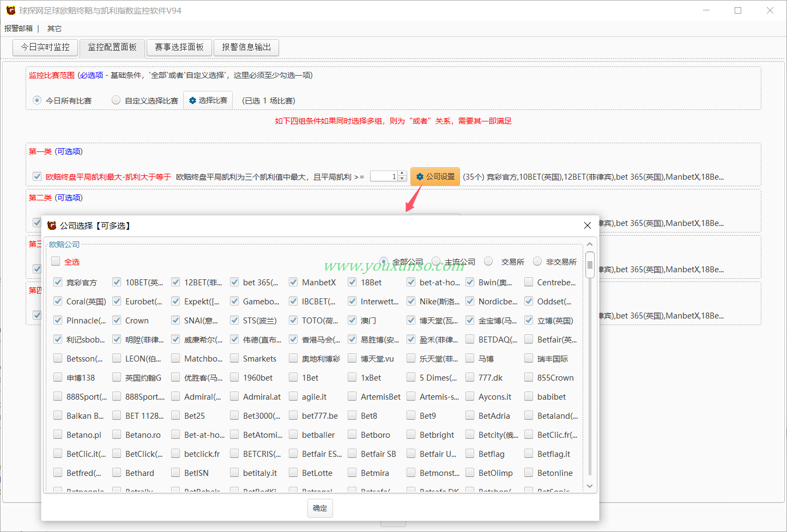787x532 pixels.
Task: Uncheck the 立博(英国) company
Action: click(529, 320)
